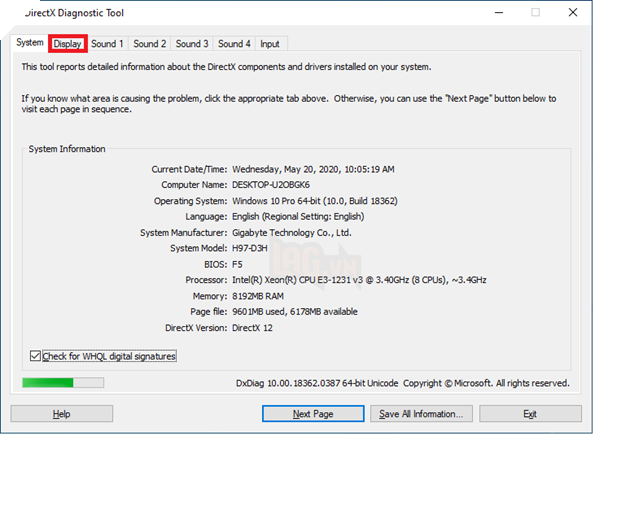Select the System tab

click(x=30, y=43)
